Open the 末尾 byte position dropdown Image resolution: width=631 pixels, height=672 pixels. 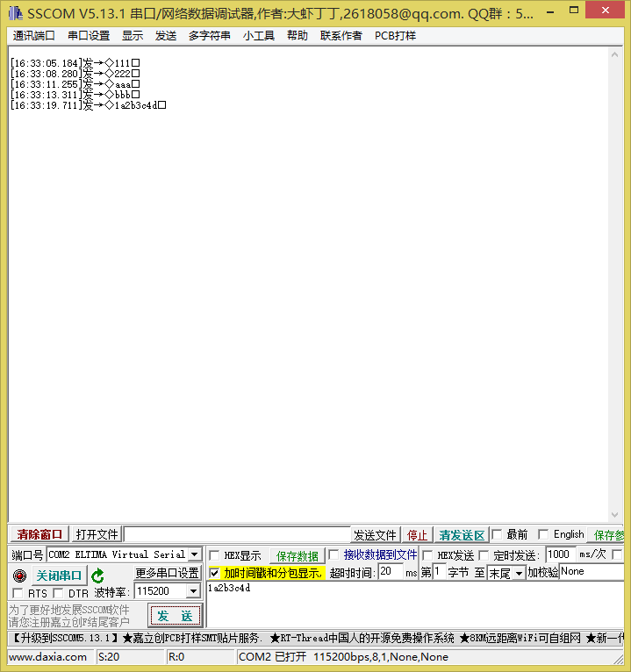point(519,573)
